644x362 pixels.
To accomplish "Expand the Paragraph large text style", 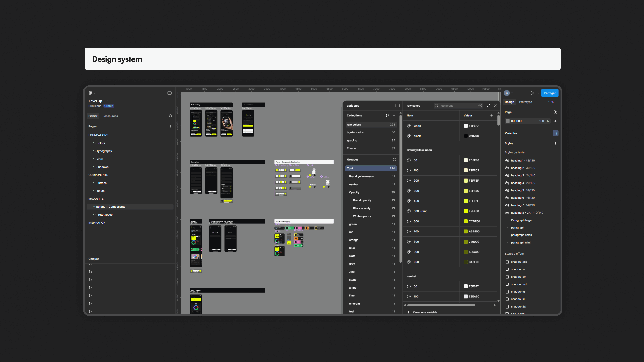I will [507, 220].
